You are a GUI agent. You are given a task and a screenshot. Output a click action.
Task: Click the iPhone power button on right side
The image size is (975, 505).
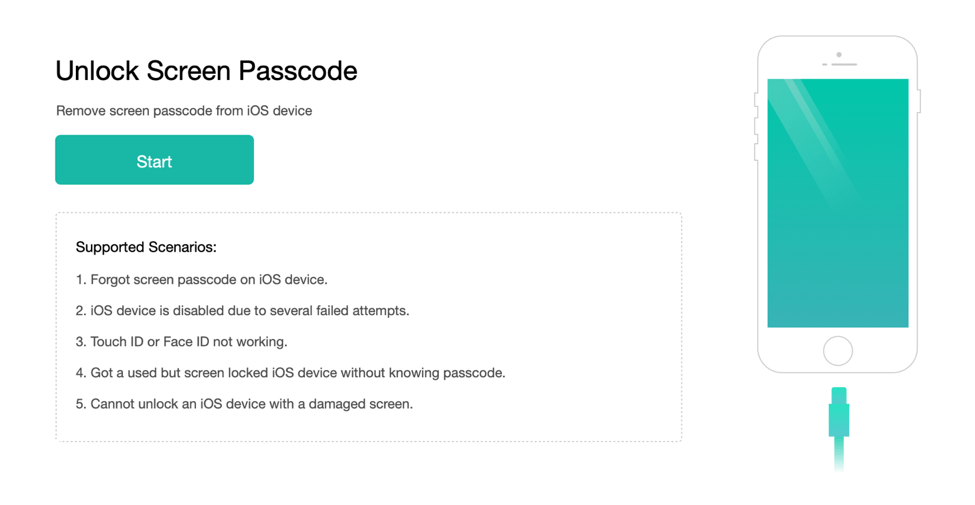[919, 101]
